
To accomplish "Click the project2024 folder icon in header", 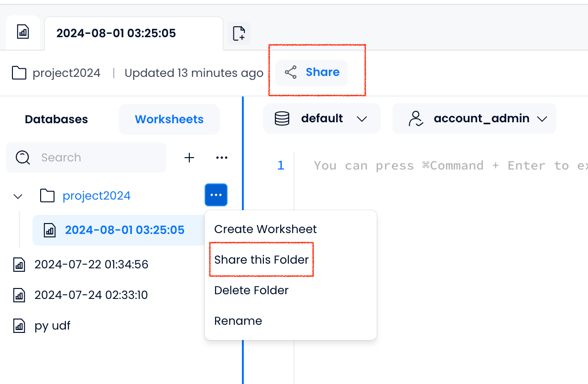I will click(x=19, y=73).
